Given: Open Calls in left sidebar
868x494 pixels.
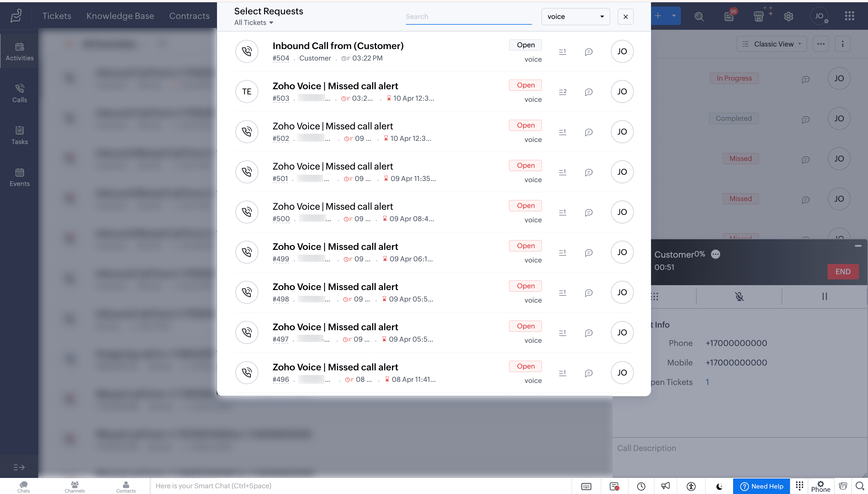Looking at the screenshot, I should [x=19, y=93].
